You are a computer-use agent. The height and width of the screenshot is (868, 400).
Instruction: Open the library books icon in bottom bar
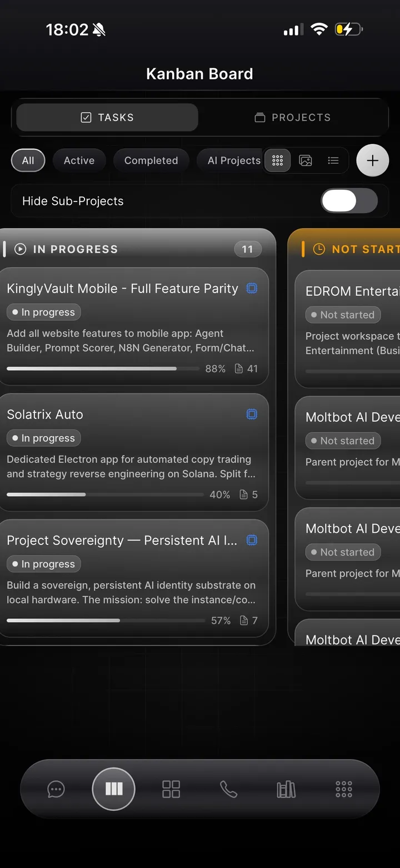pyautogui.click(x=286, y=789)
